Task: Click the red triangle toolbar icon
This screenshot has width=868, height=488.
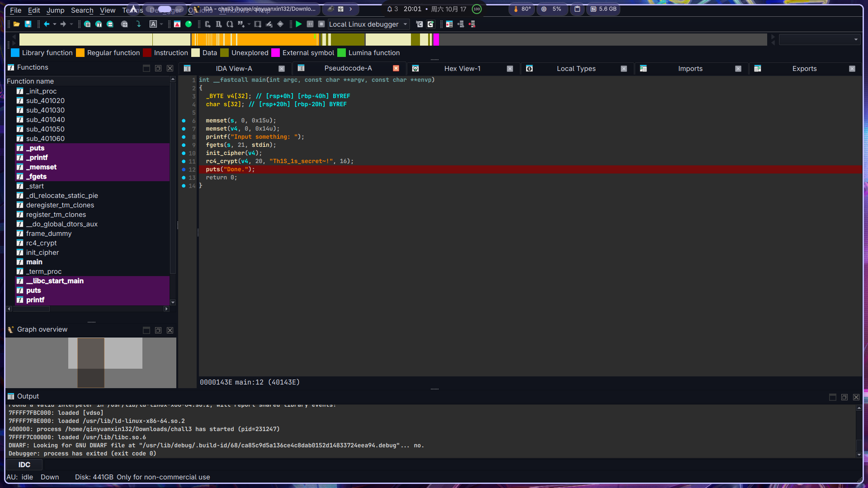Action: coord(177,24)
